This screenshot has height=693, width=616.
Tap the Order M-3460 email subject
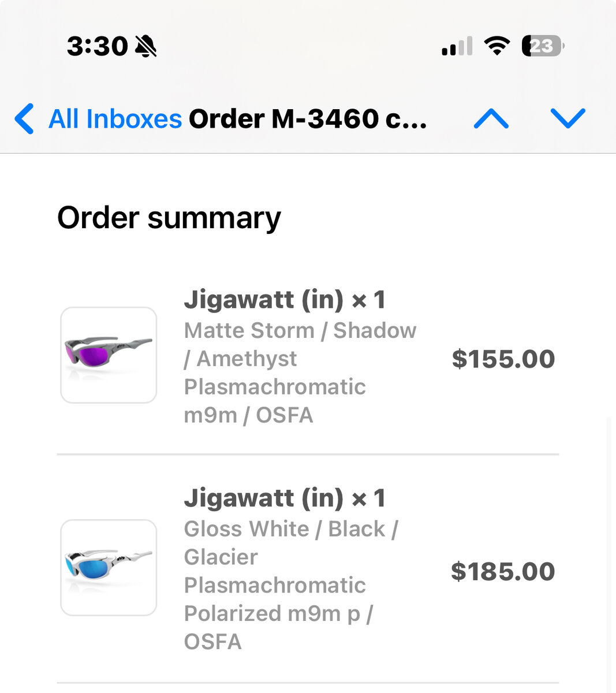(308, 119)
